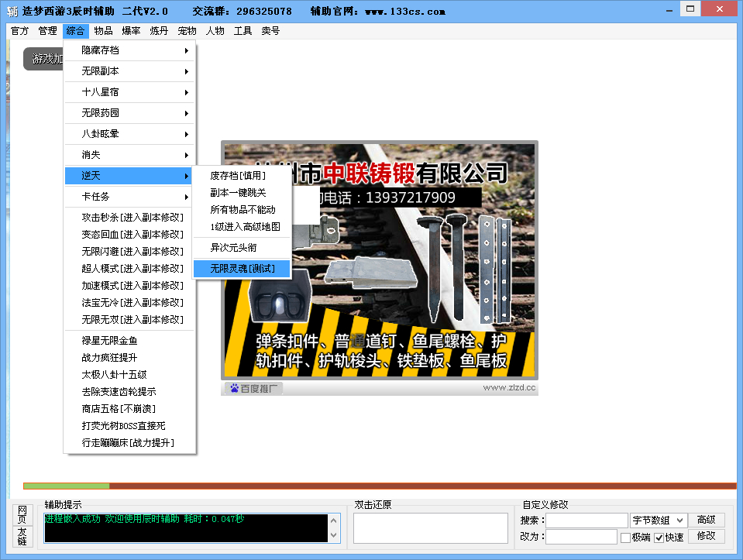
Task: Open the 炼丹 menu
Action: [160, 31]
